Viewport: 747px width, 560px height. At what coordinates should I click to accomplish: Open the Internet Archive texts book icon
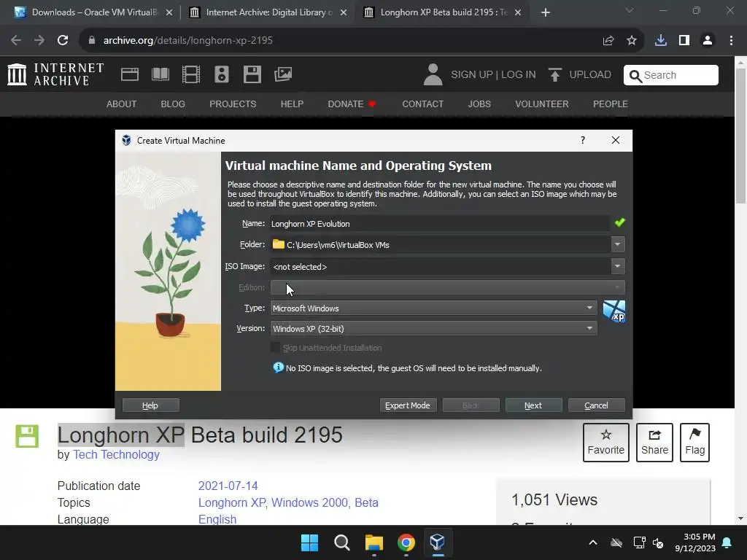[160, 74]
